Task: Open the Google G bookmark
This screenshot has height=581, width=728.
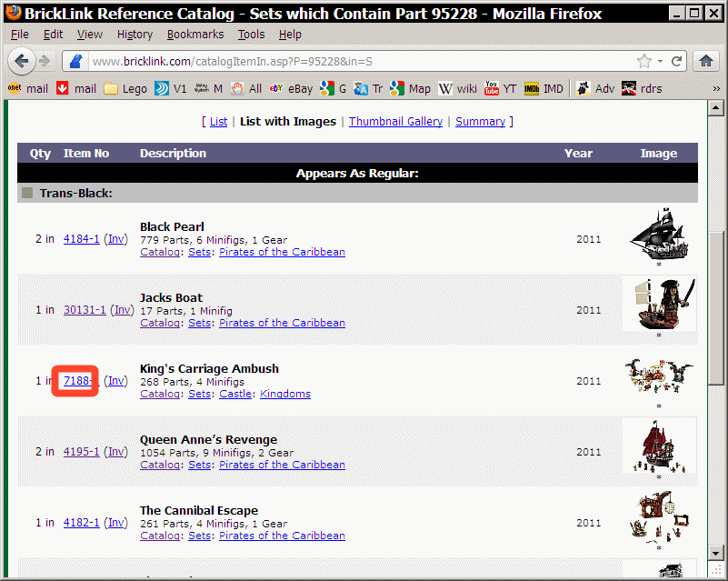Action: (333, 88)
